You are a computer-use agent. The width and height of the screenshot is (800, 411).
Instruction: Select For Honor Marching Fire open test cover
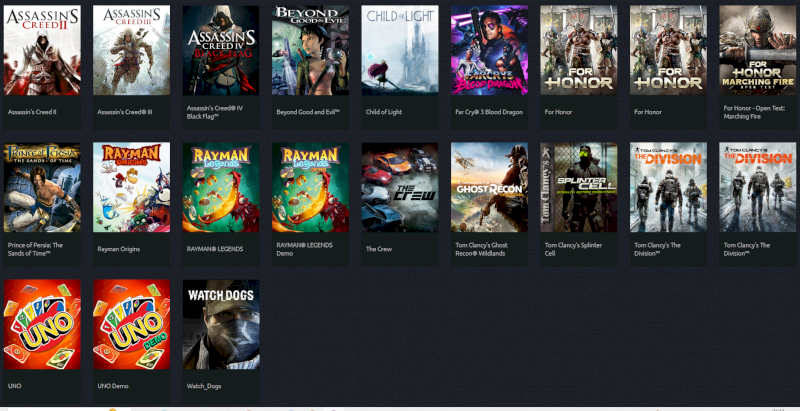point(758,50)
